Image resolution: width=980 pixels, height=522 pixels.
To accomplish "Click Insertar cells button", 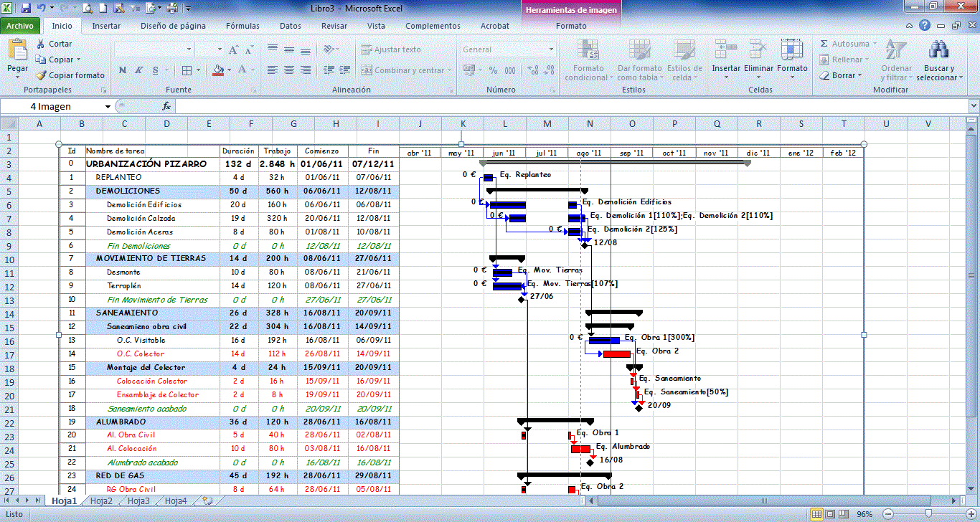I will [x=726, y=60].
